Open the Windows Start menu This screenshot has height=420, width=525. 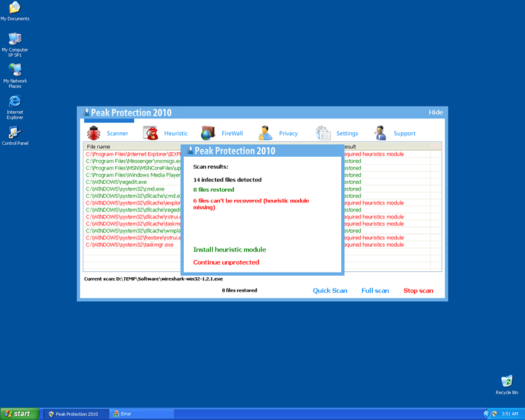click(19, 414)
